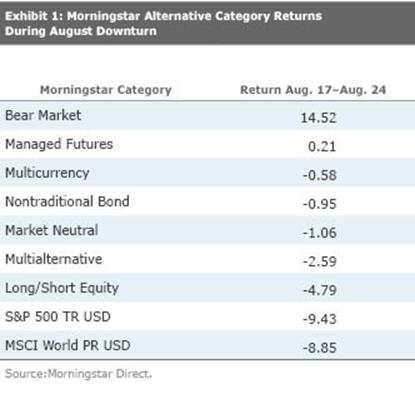Select the -0.58 Multicurrency return value
This screenshot has height=394, width=415.
coord(320,175)
